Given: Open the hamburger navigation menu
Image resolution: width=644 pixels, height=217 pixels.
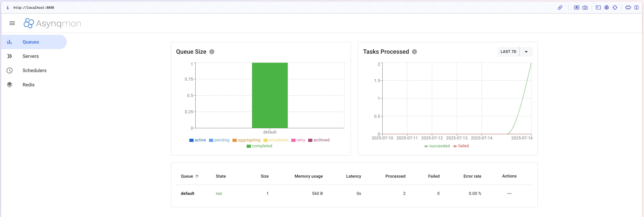Looking at the screenshot, I should (x=12, y=23).
